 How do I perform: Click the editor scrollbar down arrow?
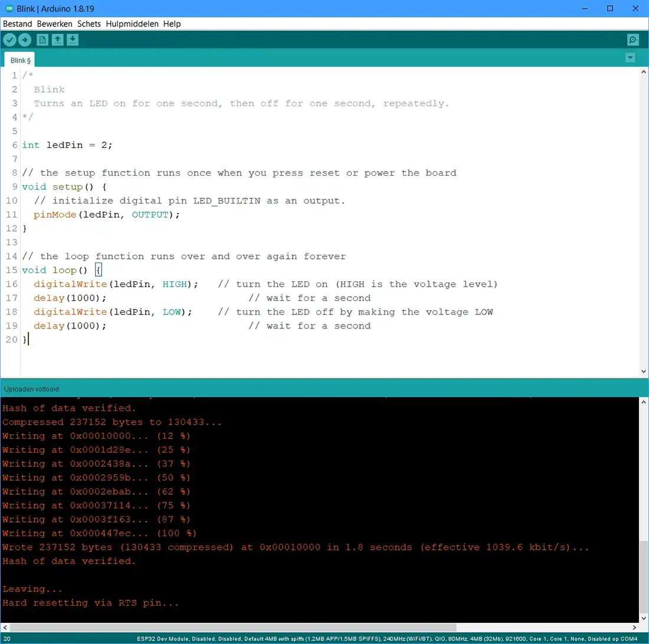point(644,372)
